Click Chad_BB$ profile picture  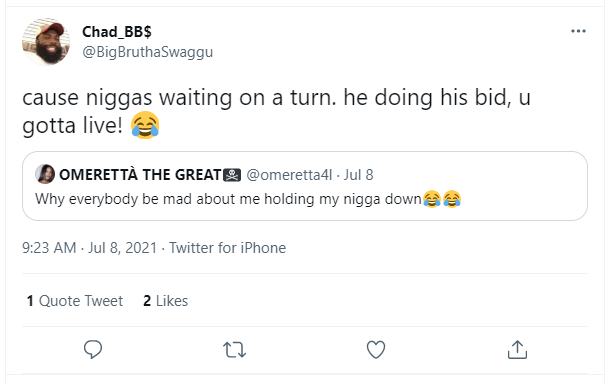[x=46, y=42]
